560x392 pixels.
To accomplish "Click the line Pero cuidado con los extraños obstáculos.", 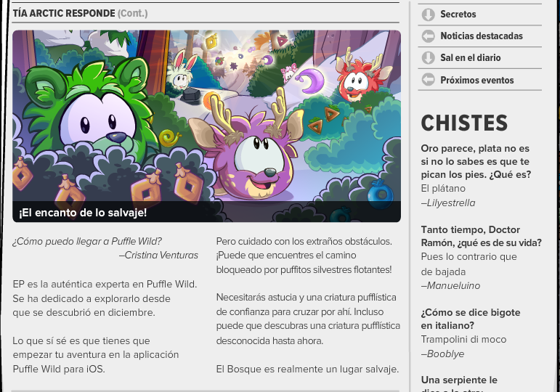I will pyautogui.click(x=304, y=241).
